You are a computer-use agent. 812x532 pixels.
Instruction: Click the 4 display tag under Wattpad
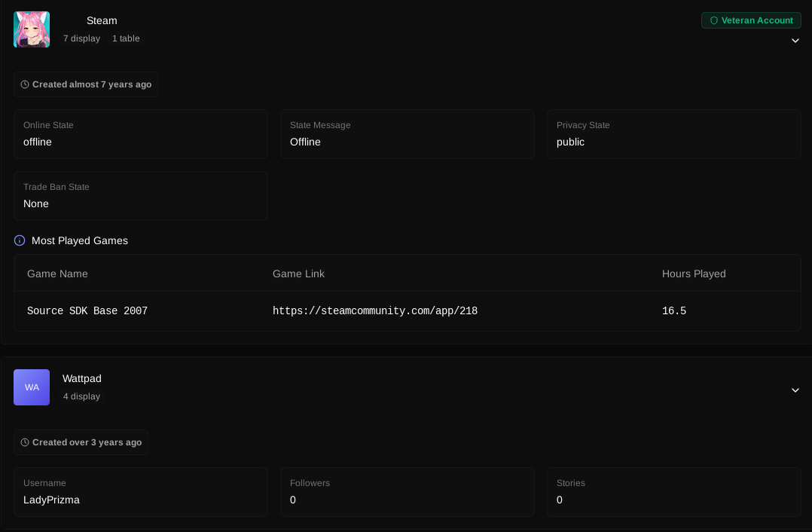tap(82, 396)
